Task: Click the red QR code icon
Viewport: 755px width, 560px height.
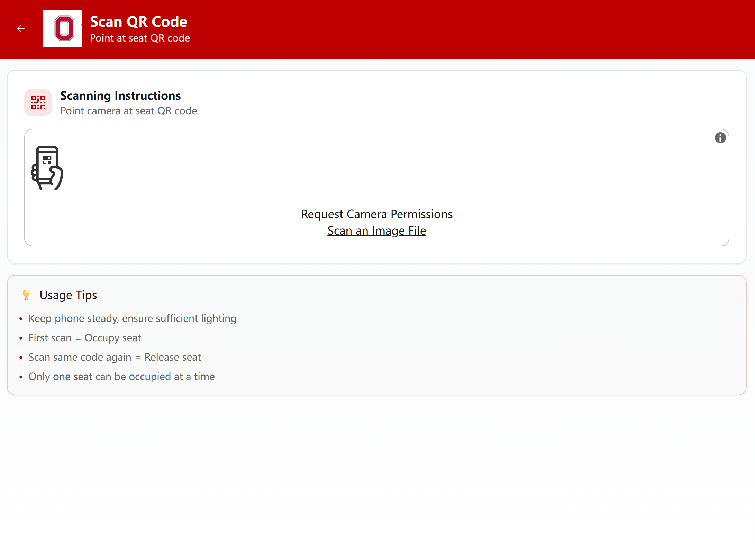Action: 38,102
